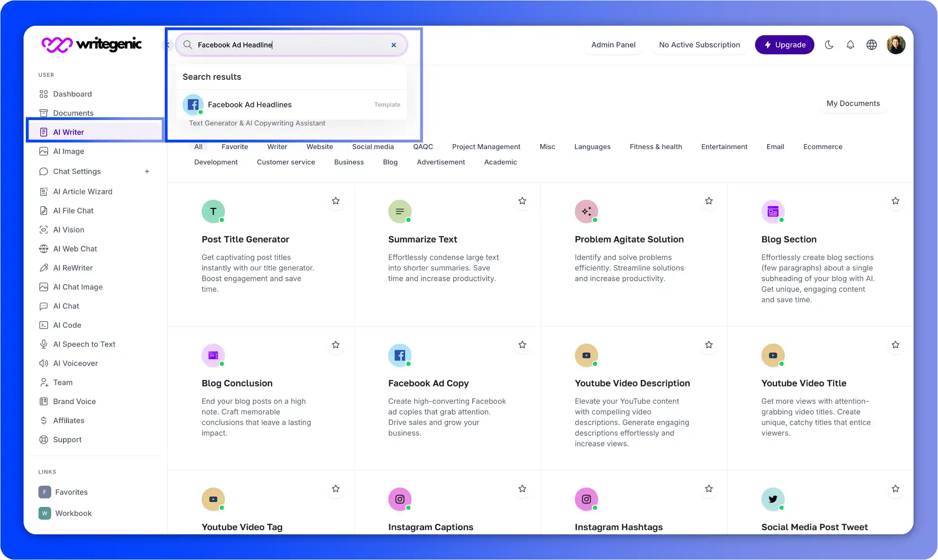Open My Documents
This screenshot has height=560, width=938.
tap(853, 103)
